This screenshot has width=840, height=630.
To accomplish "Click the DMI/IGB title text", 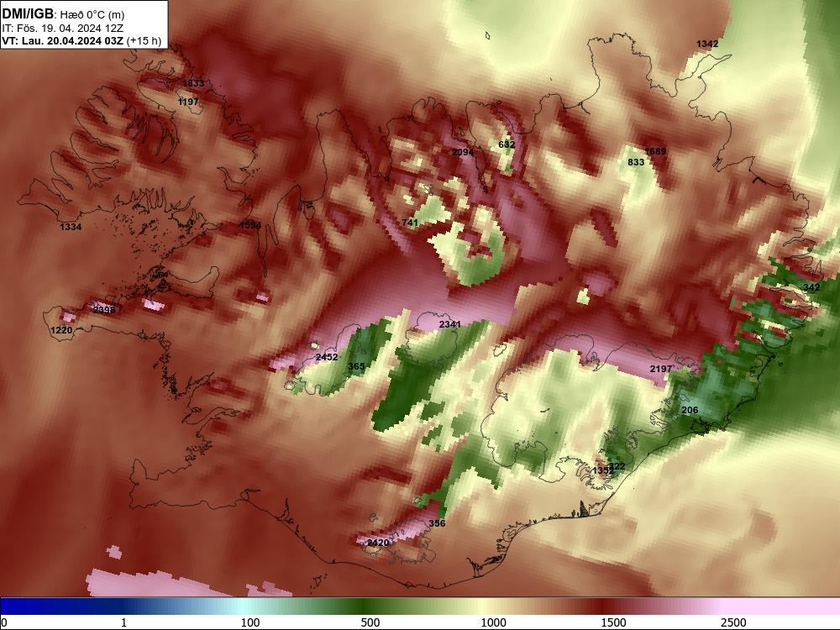I will point(28,13).
